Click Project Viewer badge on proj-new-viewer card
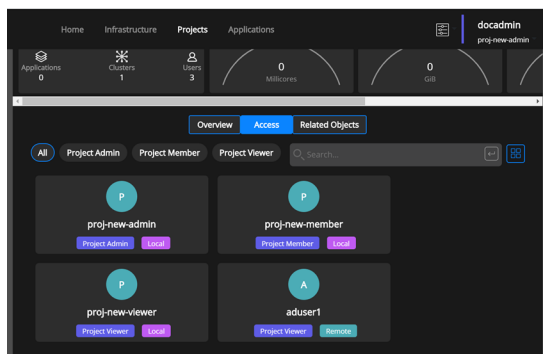 [x=105, y=331]
